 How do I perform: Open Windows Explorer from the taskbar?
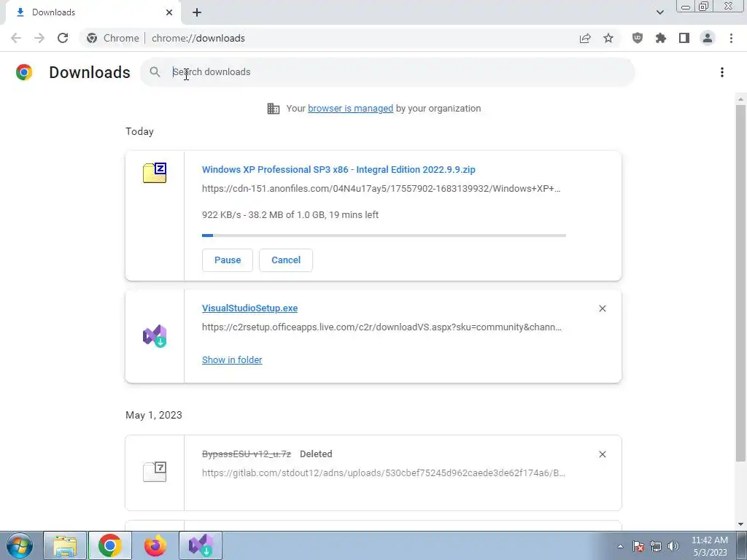pyautogui.click(x=65, y=545)
